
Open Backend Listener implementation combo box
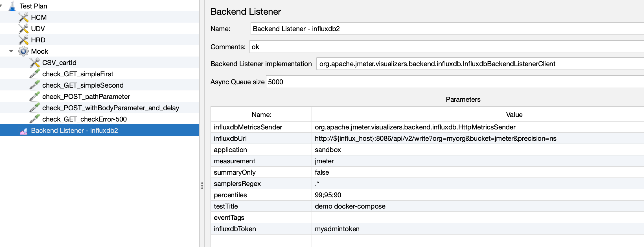click(480, 64)
